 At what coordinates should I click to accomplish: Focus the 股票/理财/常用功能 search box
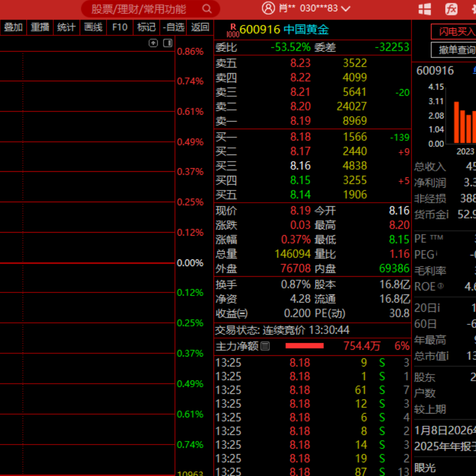pos(150,9)
